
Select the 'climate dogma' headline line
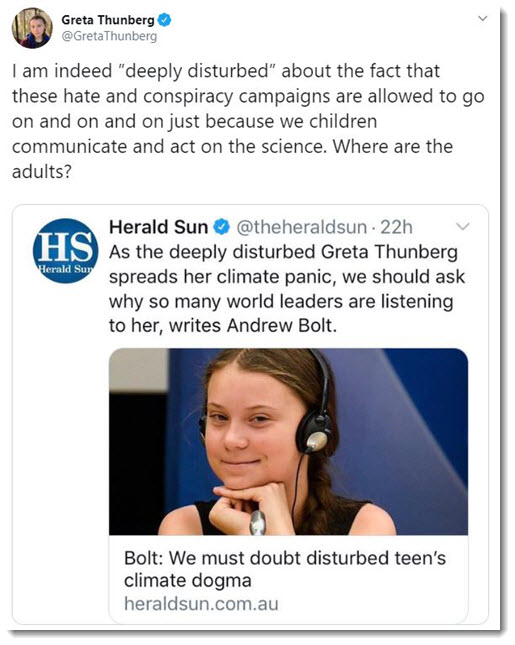[x=188, y=581]
